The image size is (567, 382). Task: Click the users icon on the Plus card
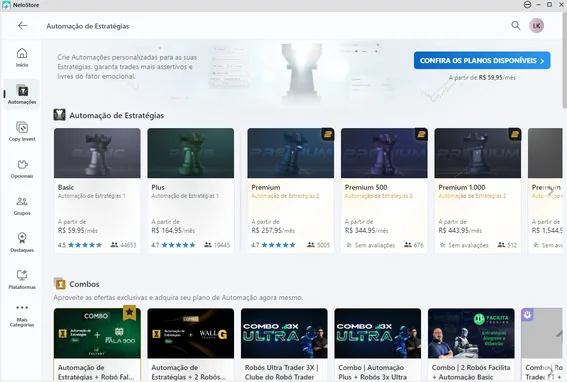[x=208, y=245]
